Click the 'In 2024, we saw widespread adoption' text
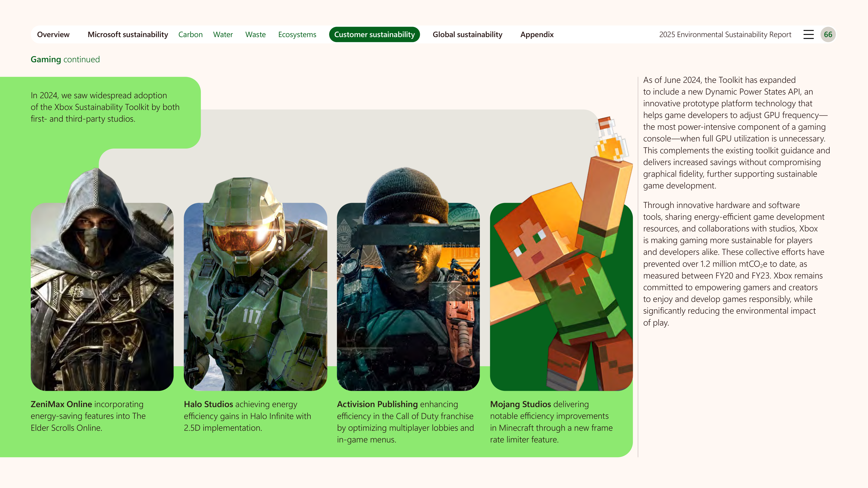This screenshot has width=868, height=488. [105, 107]
